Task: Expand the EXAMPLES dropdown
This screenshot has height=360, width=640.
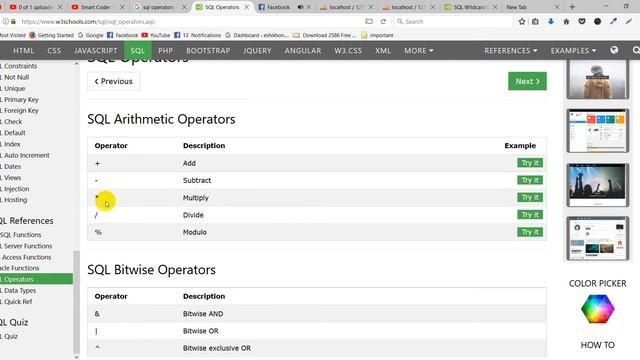Action: tap(573, 51)
